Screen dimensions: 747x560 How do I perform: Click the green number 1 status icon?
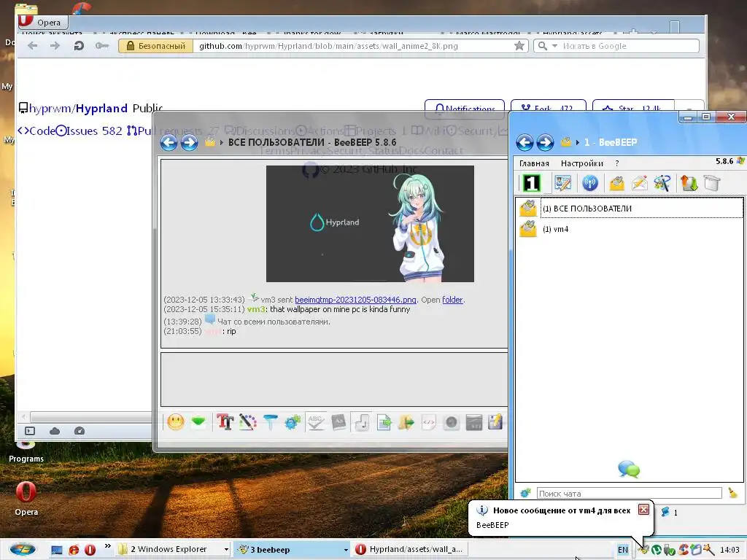click(x=532, y=183)
